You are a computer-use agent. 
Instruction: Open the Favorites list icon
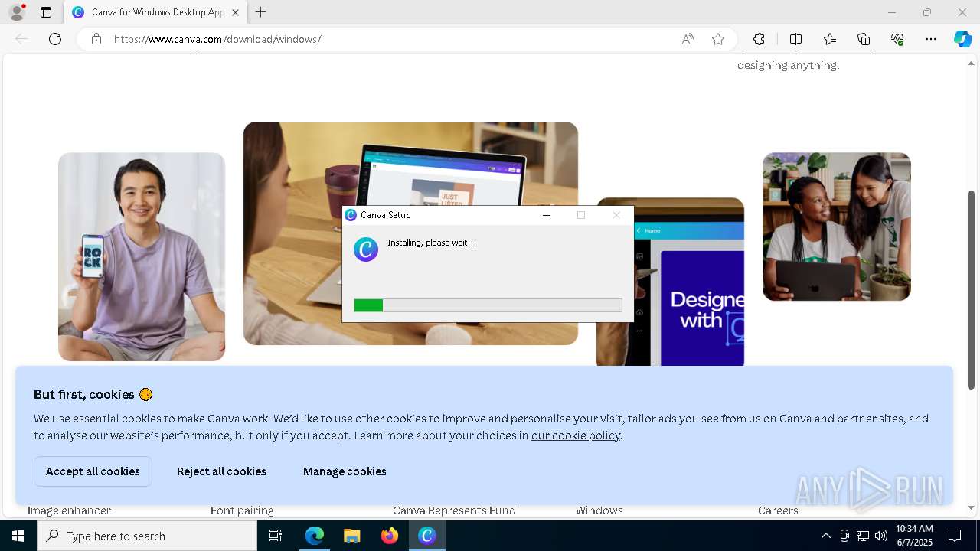(x=830, y=39)
